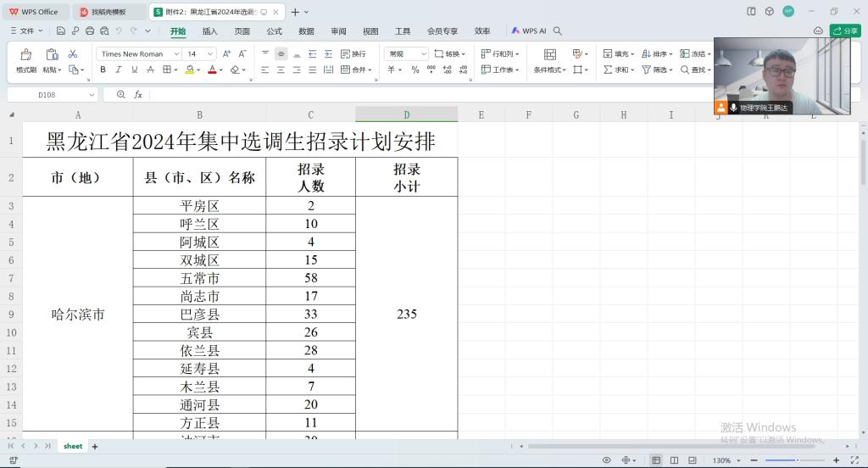Click the insert function fx icon
The height and width of the screenshot is (468, 868).
(138, 95)
